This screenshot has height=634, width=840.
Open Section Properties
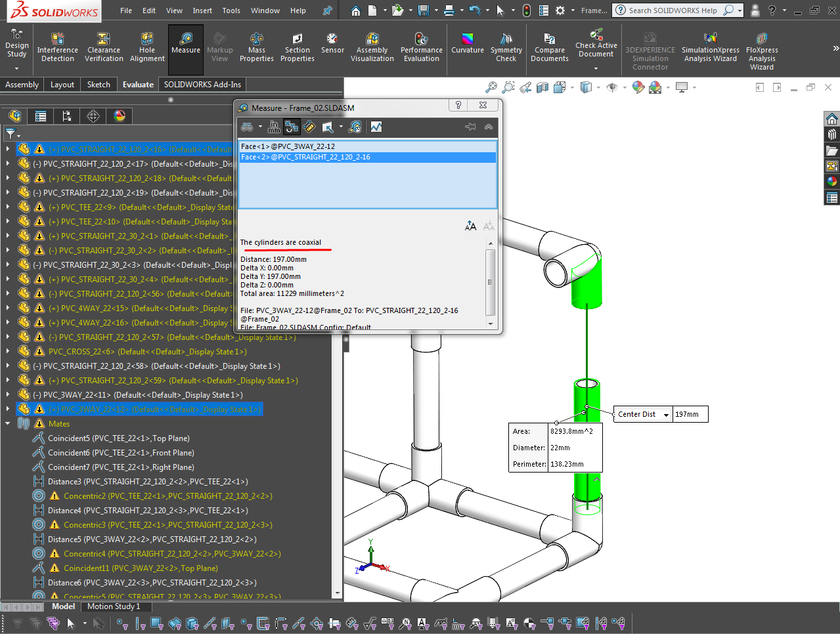[298, 47]
